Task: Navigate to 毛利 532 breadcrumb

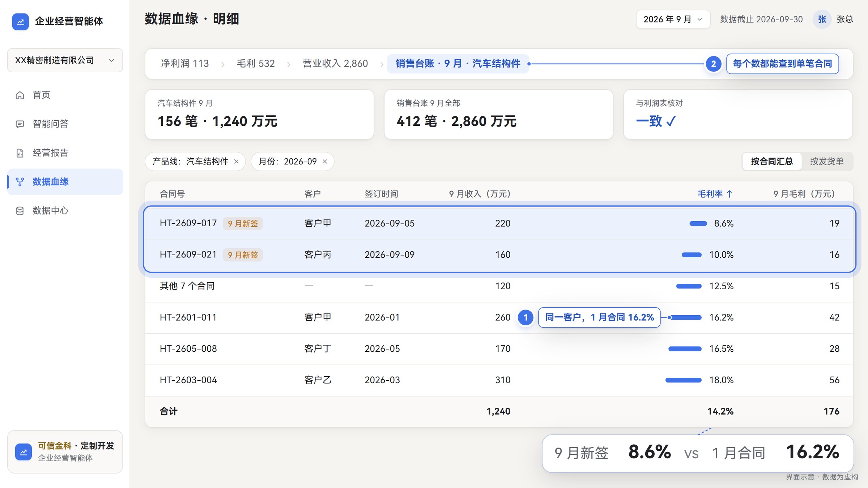Action: pyautogui.click(x=256, y=64)
